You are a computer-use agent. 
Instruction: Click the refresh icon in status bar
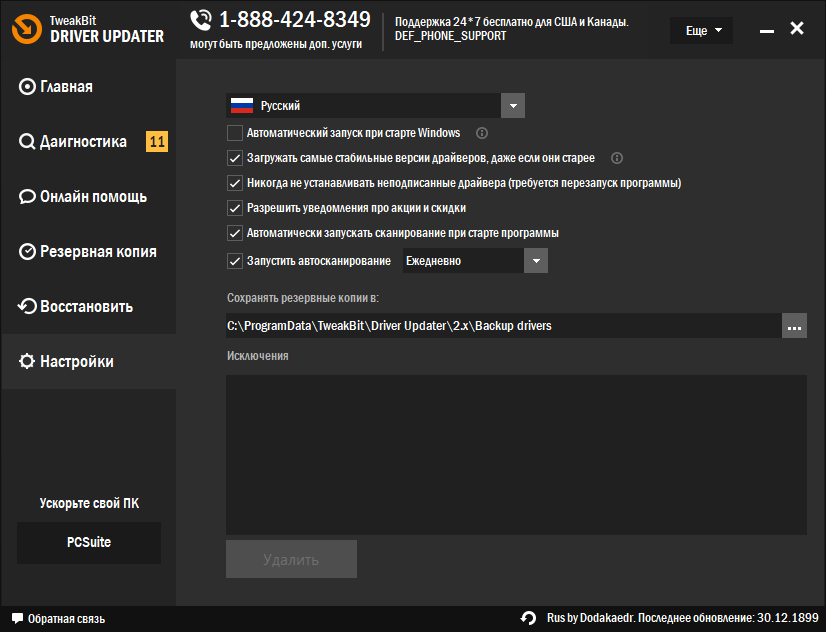tap(528, 618)
